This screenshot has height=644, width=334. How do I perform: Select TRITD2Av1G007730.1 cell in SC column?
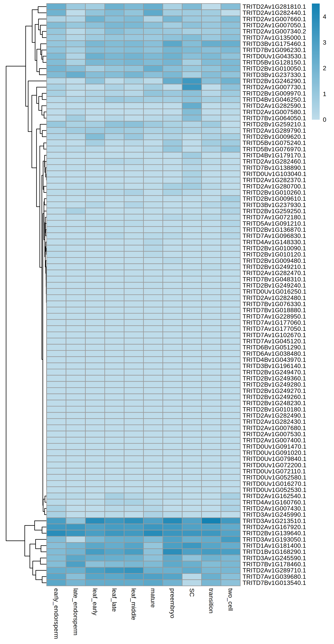pos(192,87)
